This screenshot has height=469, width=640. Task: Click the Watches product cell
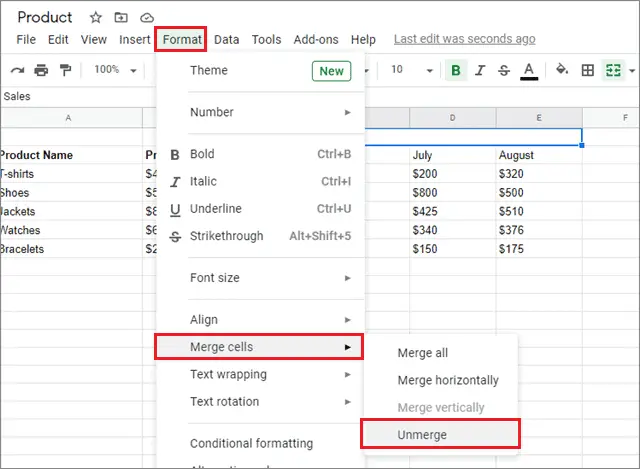[71, 230]
